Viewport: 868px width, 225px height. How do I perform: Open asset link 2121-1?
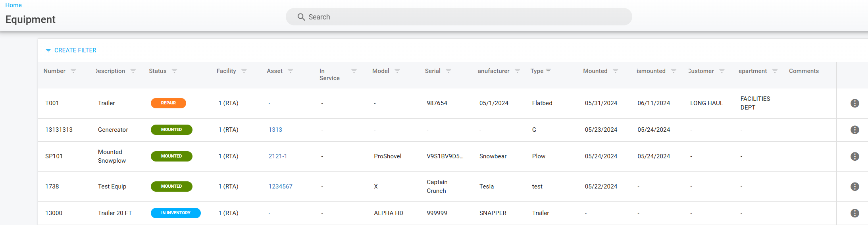278,156
